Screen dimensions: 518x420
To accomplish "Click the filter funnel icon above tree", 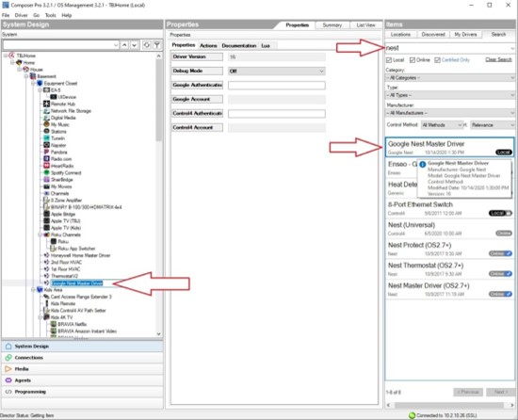I will 157,45.
